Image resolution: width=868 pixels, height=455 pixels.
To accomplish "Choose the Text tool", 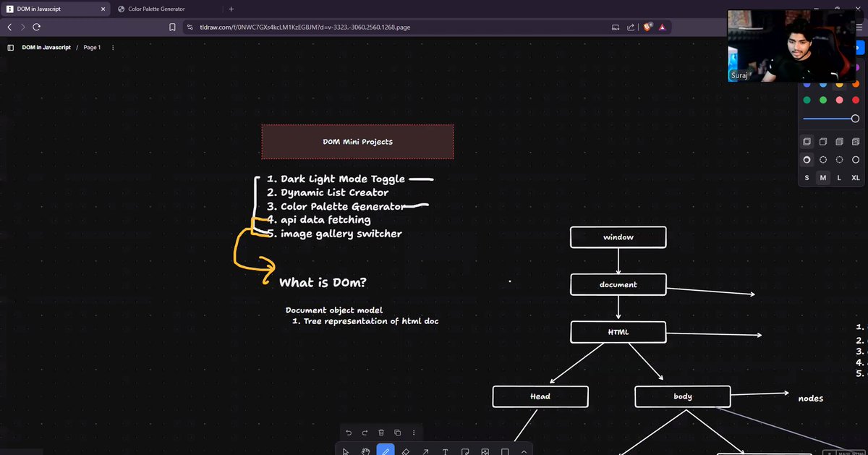I will click(445, 451).
